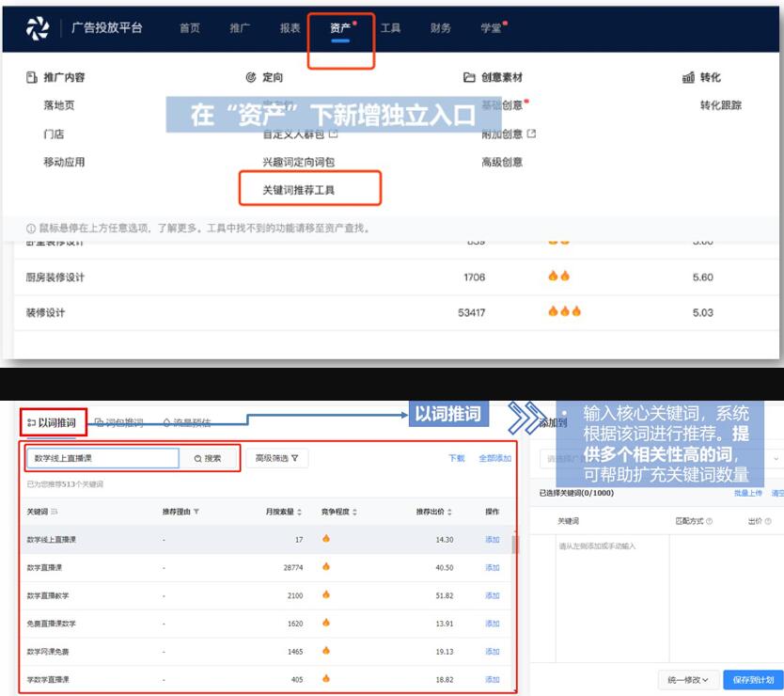The height and width of the screenshot is (696, 784).
Task: Click the 下载 download link
Action: [x=457, y=458]
